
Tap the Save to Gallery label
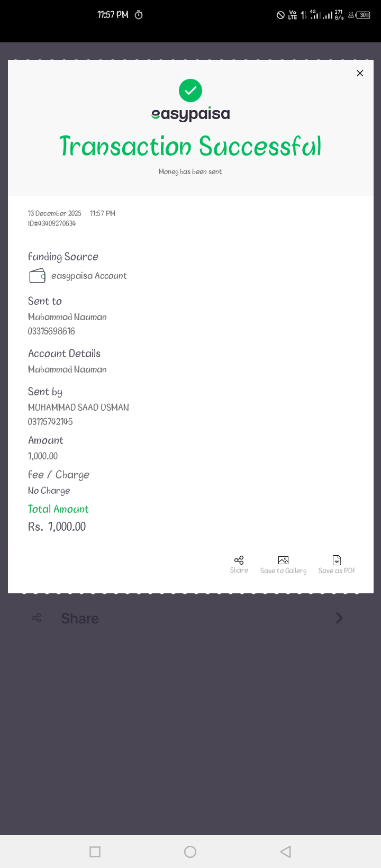(x=283, y=571)
